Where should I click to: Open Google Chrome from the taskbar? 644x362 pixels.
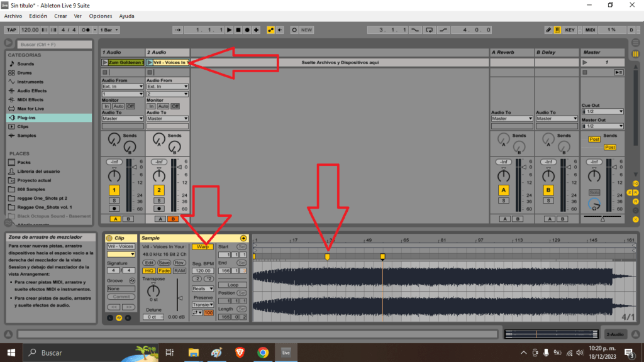click(x=263, y=353)
